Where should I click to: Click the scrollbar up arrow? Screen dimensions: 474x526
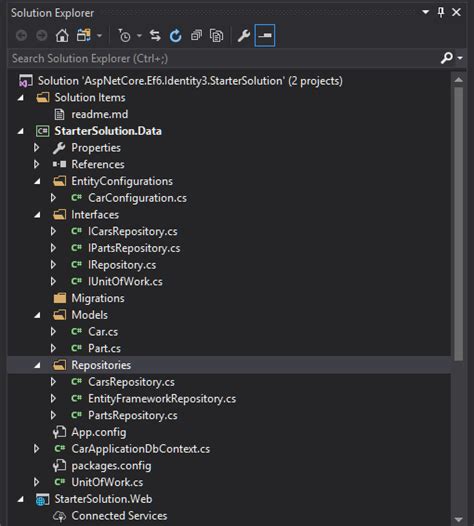[x=459, y=80]
